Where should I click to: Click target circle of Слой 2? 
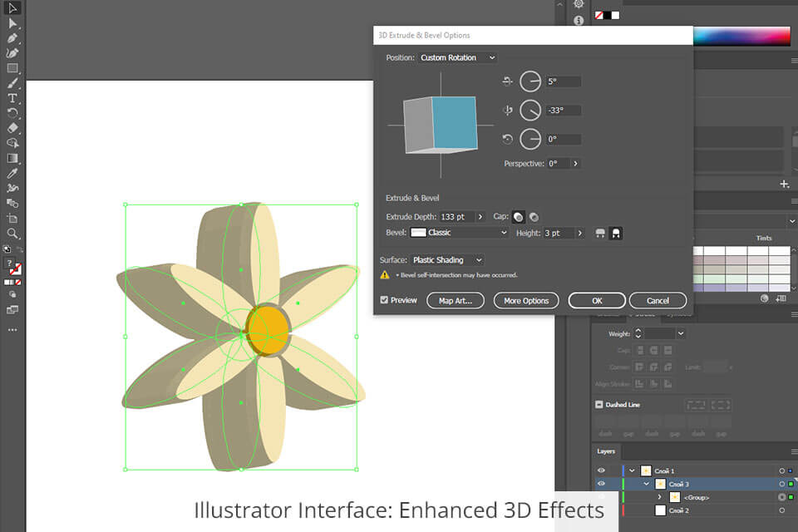pos(781,510)
